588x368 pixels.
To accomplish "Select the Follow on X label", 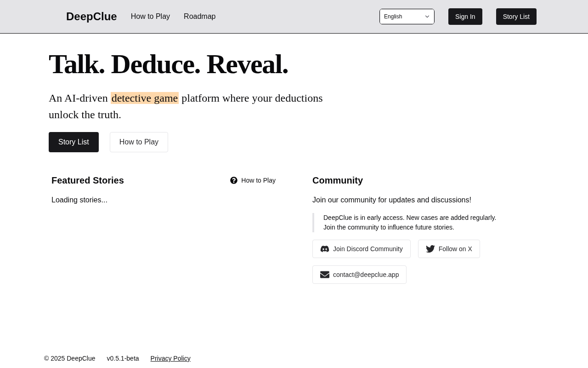I will click(x=455, y=249).
